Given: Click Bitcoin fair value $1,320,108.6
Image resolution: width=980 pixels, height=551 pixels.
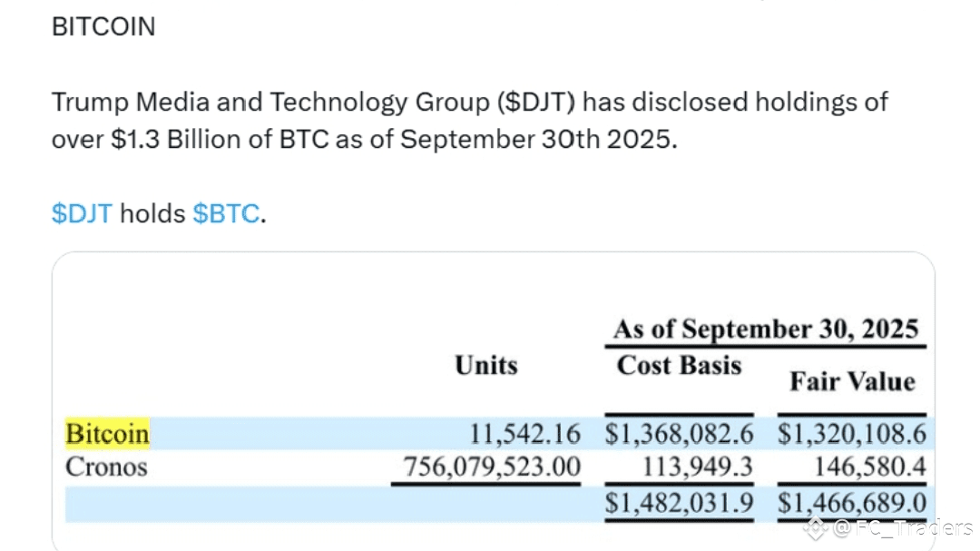Looking at the screenshot, I should click(x=852, y=434).
